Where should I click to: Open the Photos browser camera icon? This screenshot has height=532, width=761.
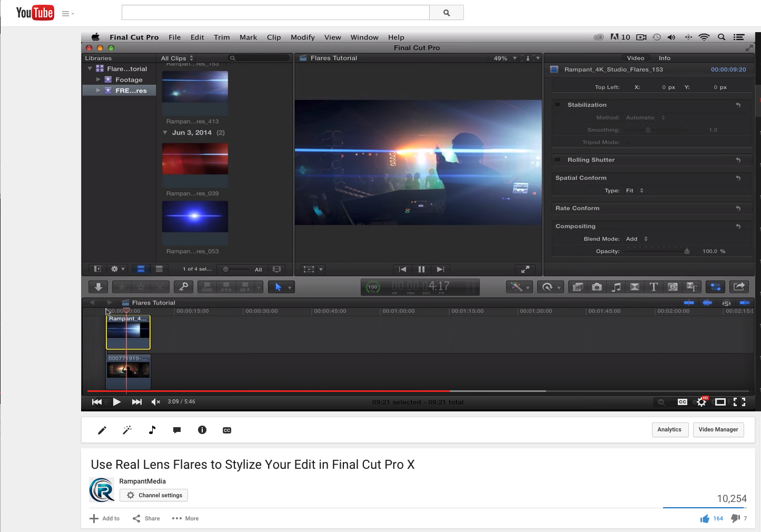597,287
